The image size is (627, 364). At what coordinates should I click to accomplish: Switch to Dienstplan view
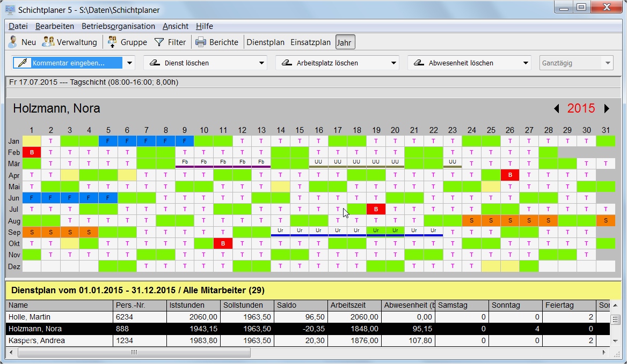click(x=266, y=42)
